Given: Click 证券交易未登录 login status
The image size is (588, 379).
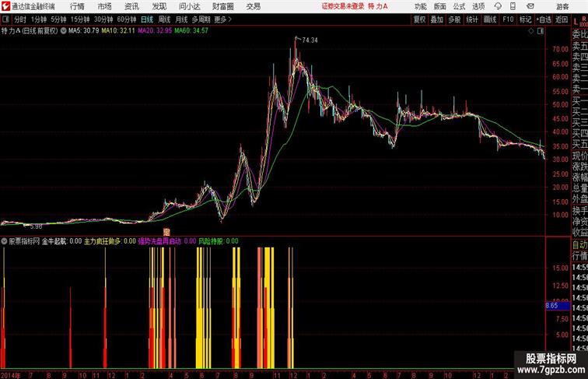Looking at the screenshot, I should pyautogui.click(x=343, y=6).
